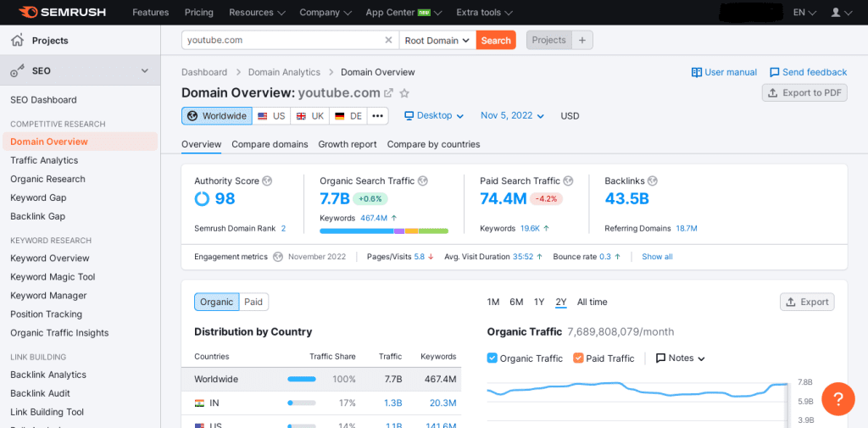Open the orange help question mark button
Screen dimensions: 868x428
pos(838,398)
